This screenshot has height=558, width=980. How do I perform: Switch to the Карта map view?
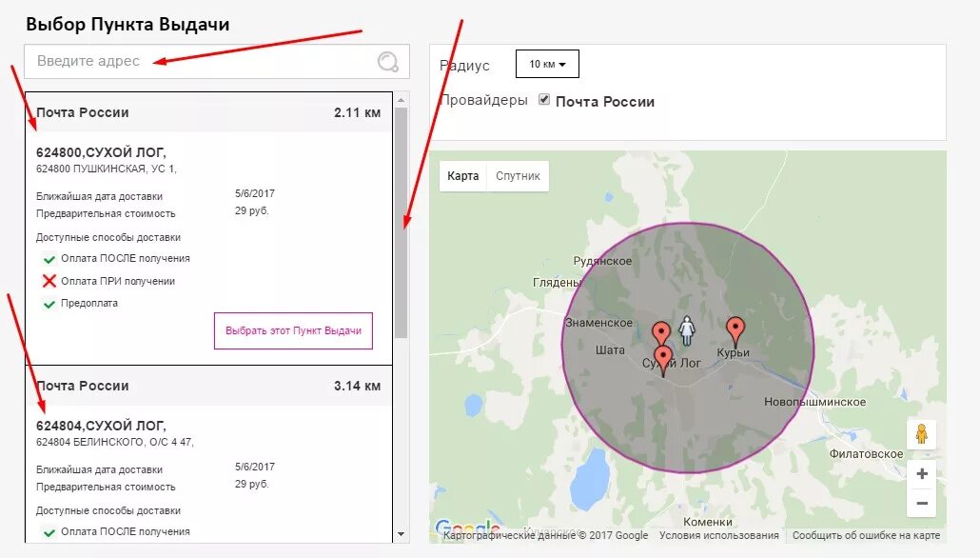click(x=463, y=176)
